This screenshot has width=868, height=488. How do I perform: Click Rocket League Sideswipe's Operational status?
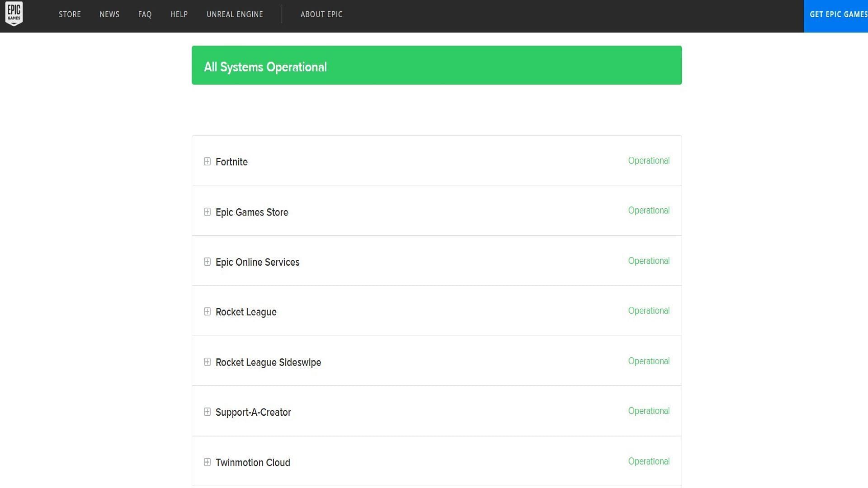649,361
